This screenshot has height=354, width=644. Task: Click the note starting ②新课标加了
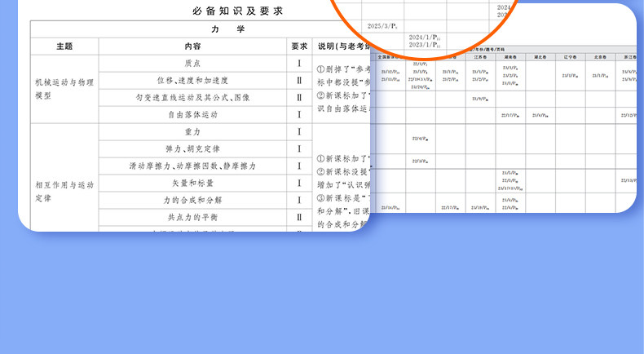coord(343,102)
